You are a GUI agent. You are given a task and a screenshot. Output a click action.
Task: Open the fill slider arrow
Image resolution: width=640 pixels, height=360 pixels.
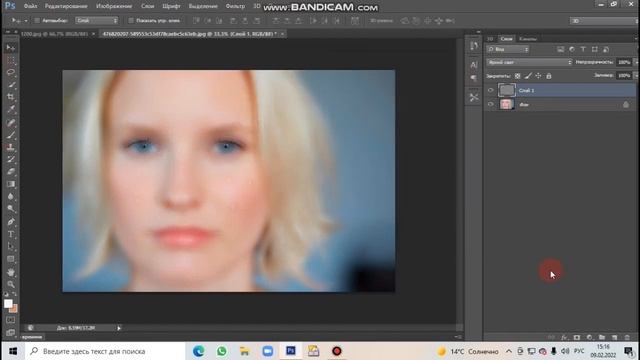click(636, 76)
